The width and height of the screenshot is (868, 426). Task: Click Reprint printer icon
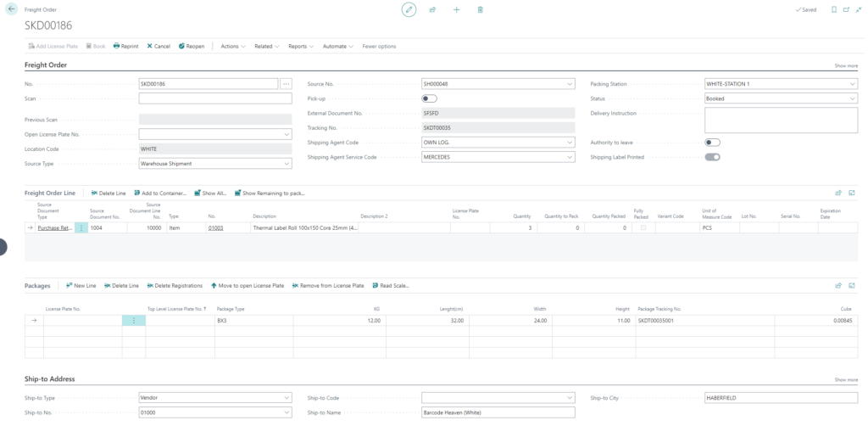point(126,46)
